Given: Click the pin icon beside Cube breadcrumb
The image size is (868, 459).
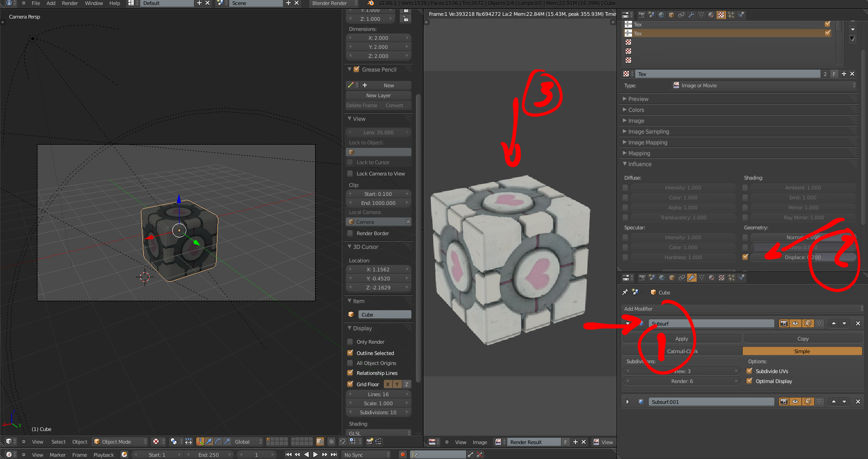Looking at the screenshot, I should (x=625, y=292).
